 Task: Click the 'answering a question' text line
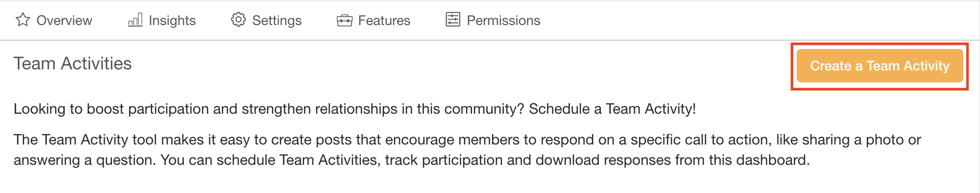tap(411, 160)
